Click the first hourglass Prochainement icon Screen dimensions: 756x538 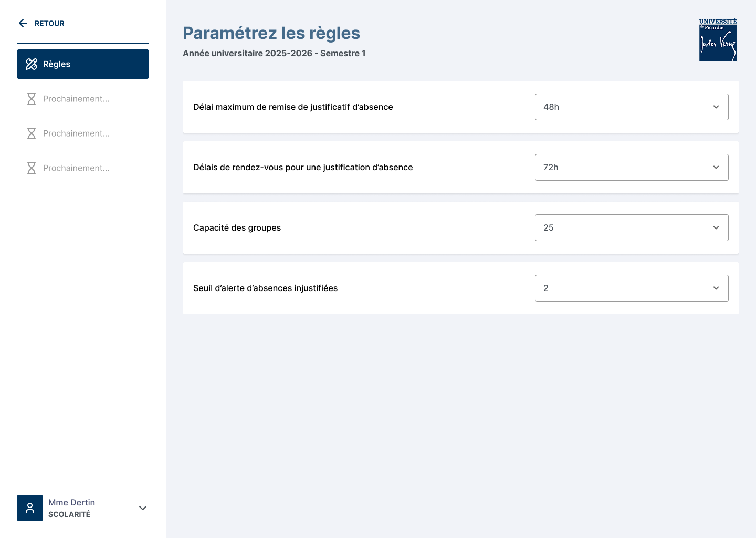[31, 99]
